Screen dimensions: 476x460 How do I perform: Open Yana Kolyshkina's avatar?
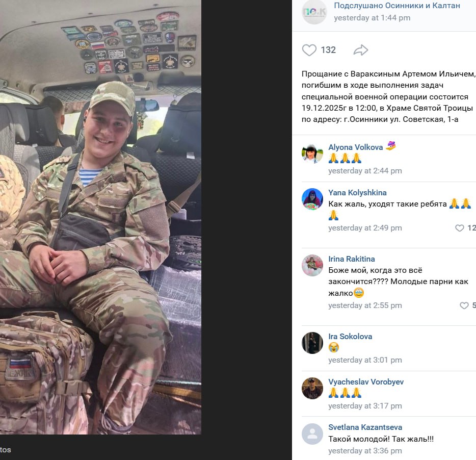[x=312, y=199]
